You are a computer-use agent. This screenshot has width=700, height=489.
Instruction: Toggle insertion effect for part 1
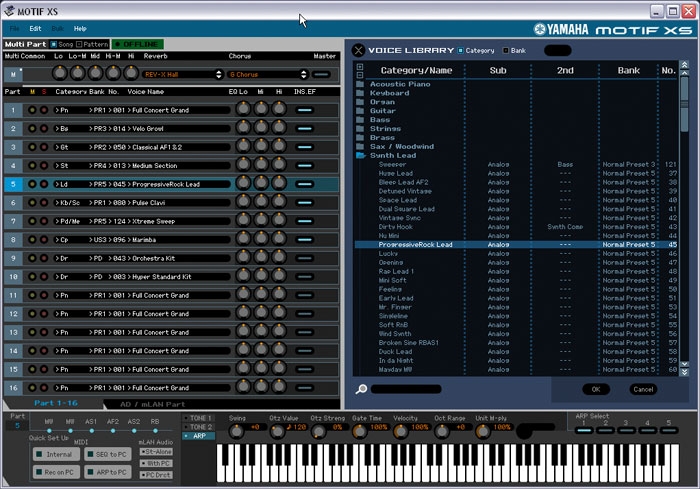(x=304, y=110)
